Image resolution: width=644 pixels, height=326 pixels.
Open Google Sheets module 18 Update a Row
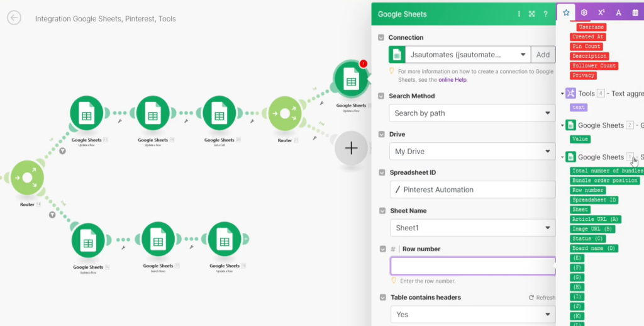(225, 239)
